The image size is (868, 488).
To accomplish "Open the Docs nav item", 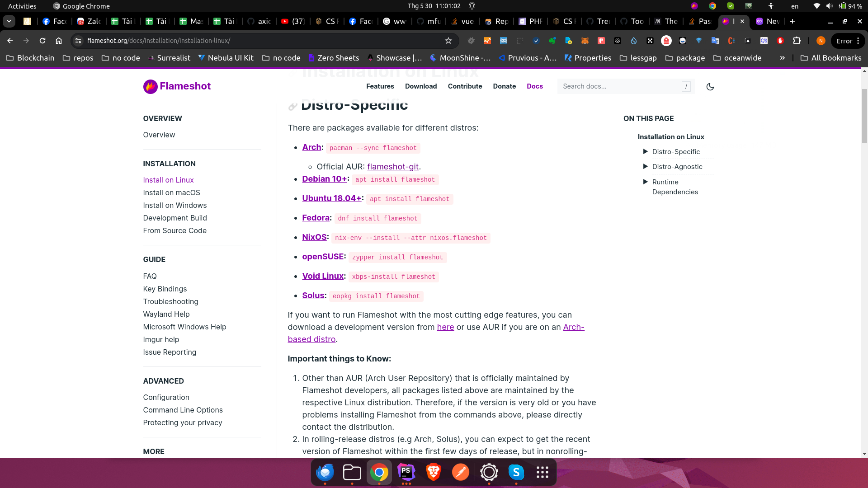I will click(535, 86).
